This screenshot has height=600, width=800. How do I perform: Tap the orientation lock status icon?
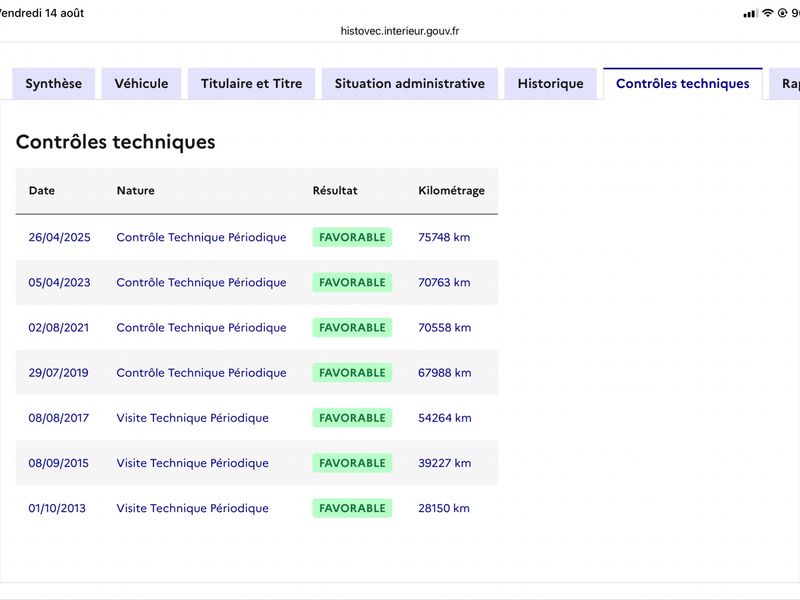click(782, 13)
